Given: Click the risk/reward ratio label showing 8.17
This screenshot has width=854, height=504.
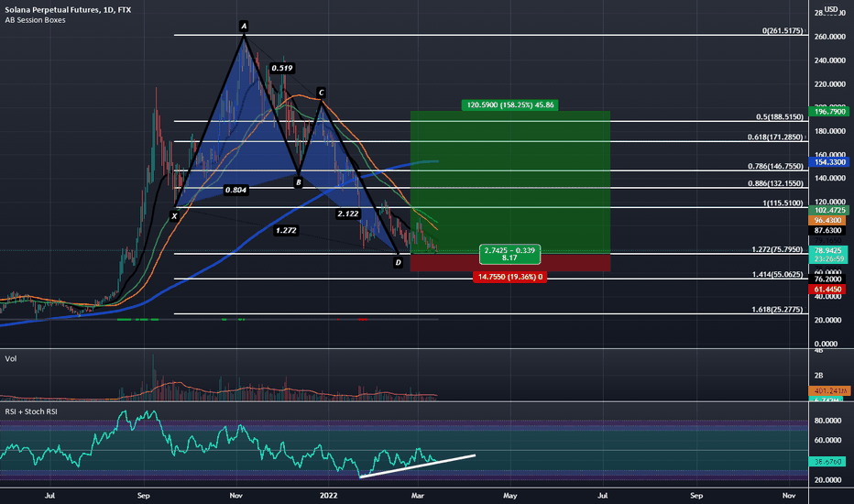Looking at the screenshot, I should (x=509, y=254).
